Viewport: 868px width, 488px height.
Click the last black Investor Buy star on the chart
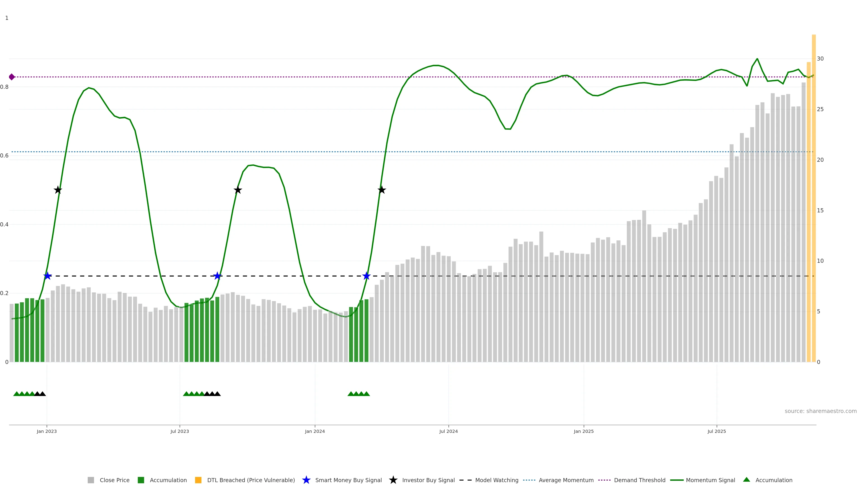tap(381, 190)
